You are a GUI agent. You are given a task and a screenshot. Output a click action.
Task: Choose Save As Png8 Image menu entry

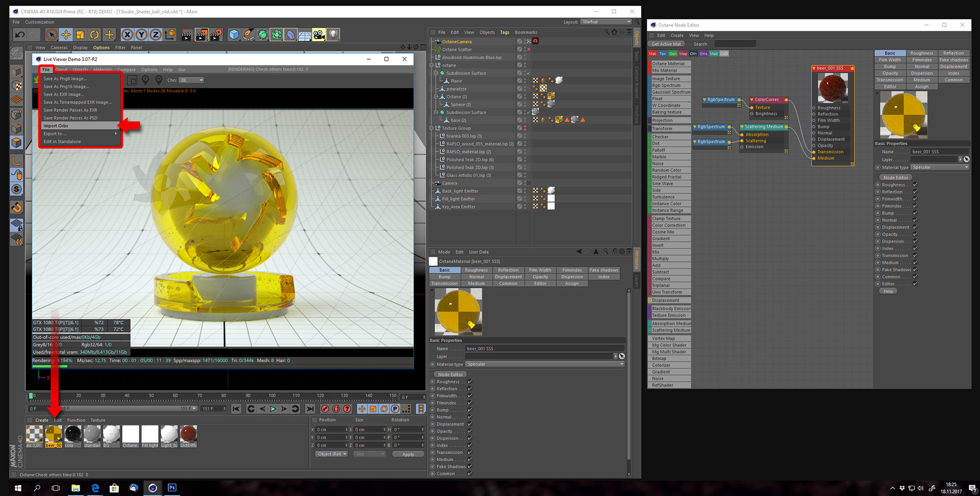pyautogui.click(x=80, y=79)
